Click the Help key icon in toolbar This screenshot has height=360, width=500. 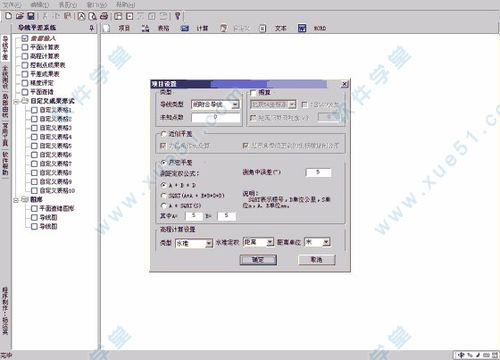[x=178, y=16]
